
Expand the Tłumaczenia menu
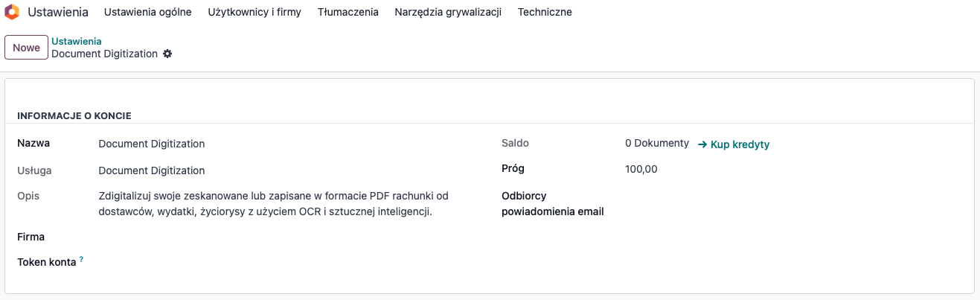click(348, 12)
